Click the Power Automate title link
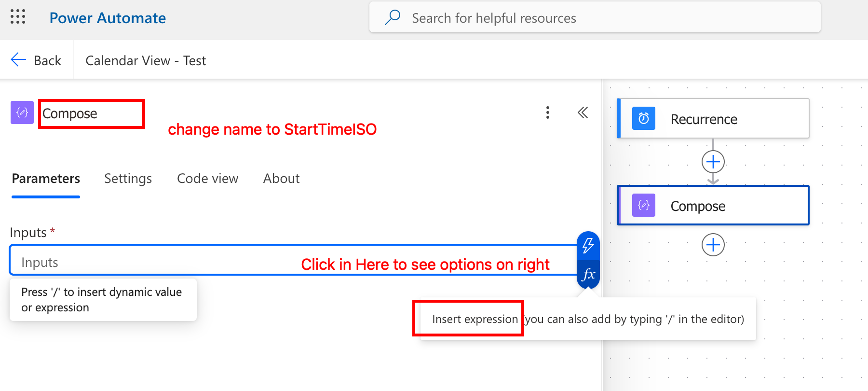868x391 pixels. tap(108, 18)
